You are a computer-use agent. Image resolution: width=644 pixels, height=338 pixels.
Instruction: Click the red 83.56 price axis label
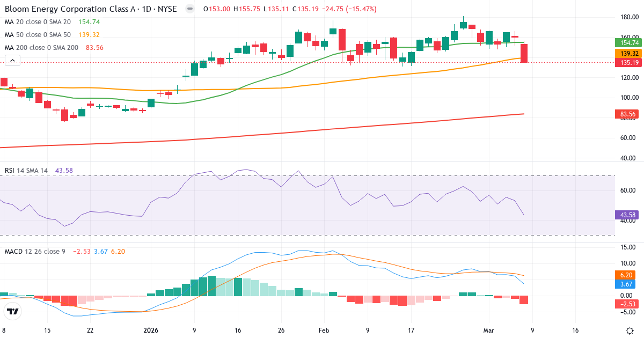point(627,114)
